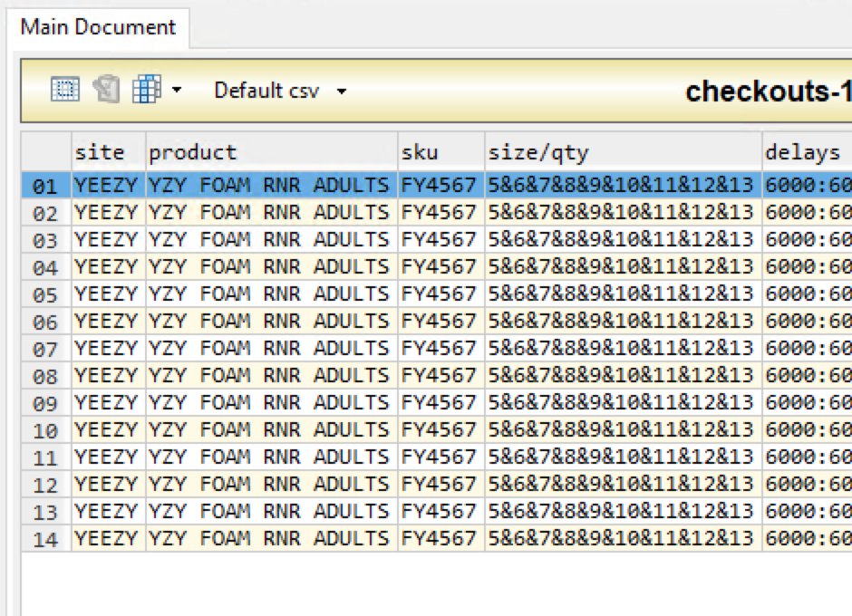852x616 pixels.
Task: Click delays cell in row 10
Action: point(807,429)
